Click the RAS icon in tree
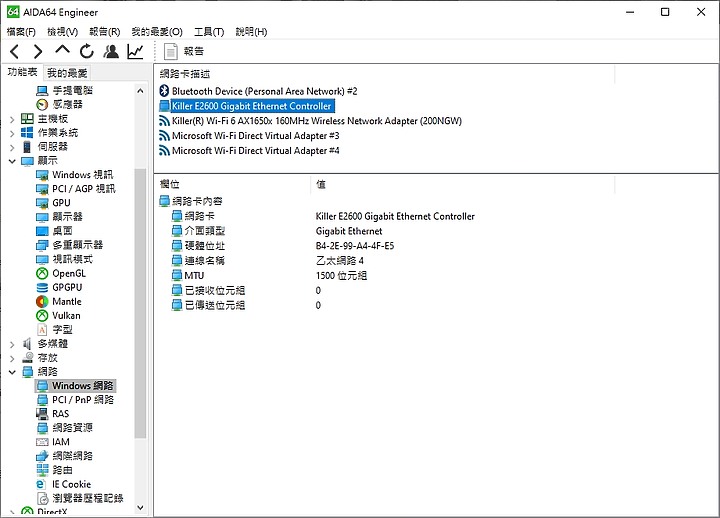The image size is (720, 518). click(x=42, y=414)
